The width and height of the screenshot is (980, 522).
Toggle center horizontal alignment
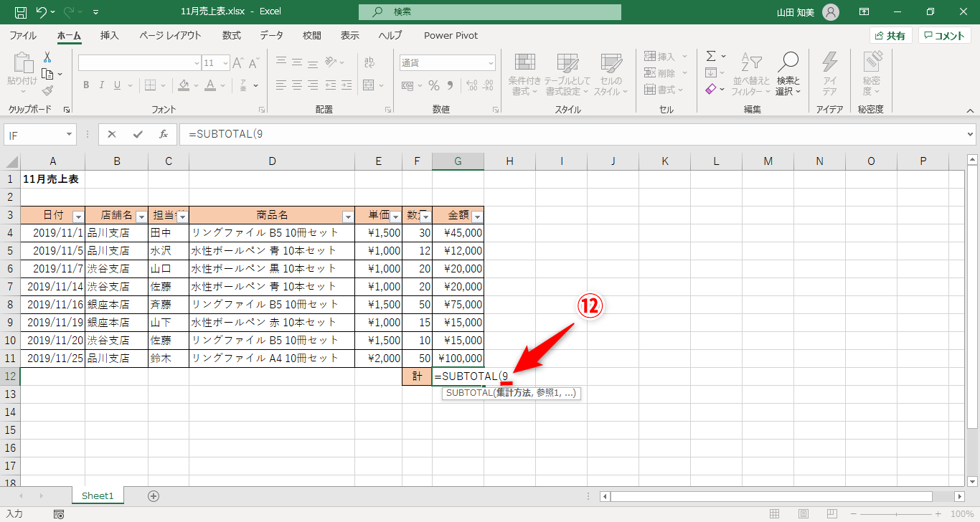pos(297,86)
